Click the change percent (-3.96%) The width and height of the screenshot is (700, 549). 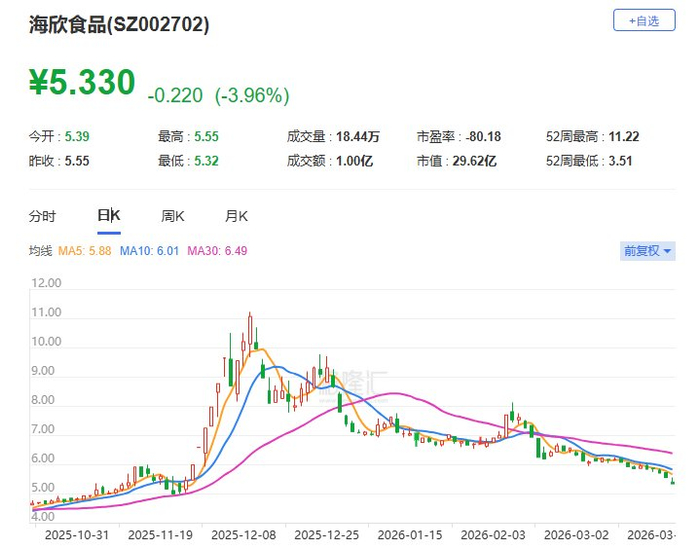click(x=252, y=96)
